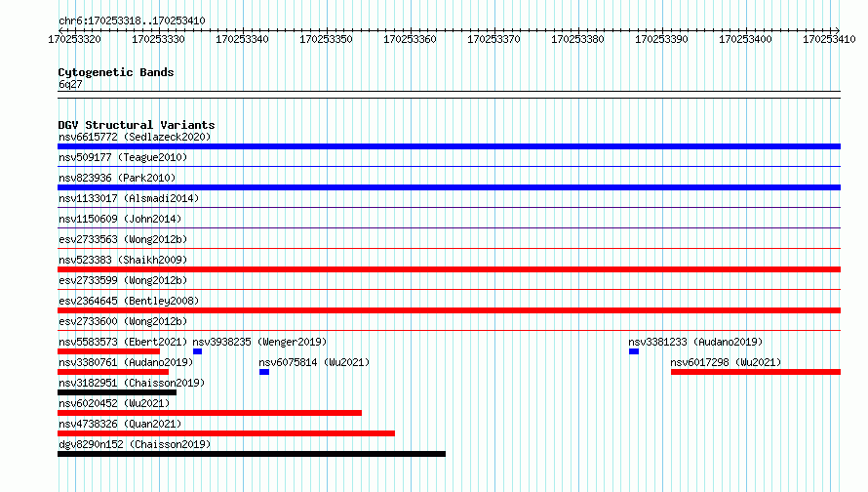Viewport: 868px width, 492px height.
Task: Click nsv3381233 (Audano2019) label
Action: pos(695,342)
